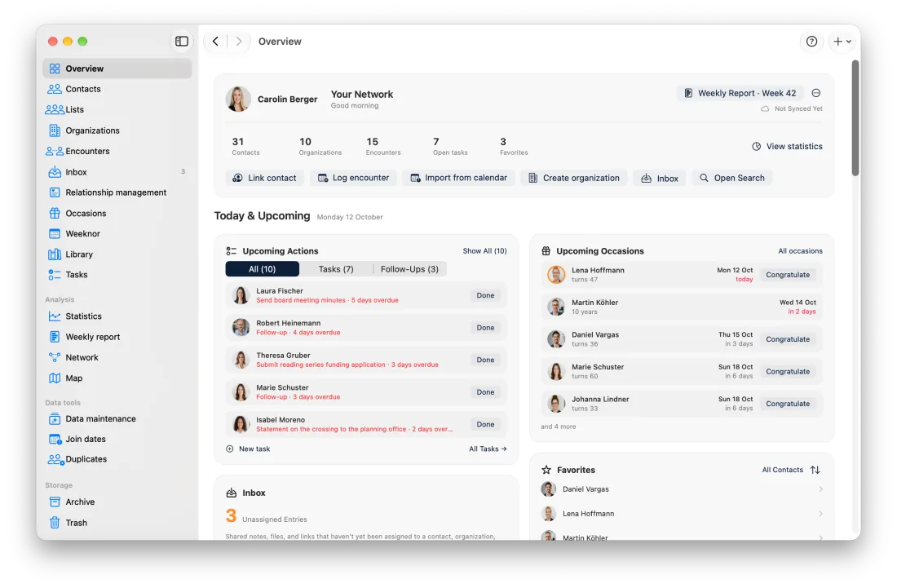
Task: Mark Laura Fischer task Done
Action: click(485, 296)
